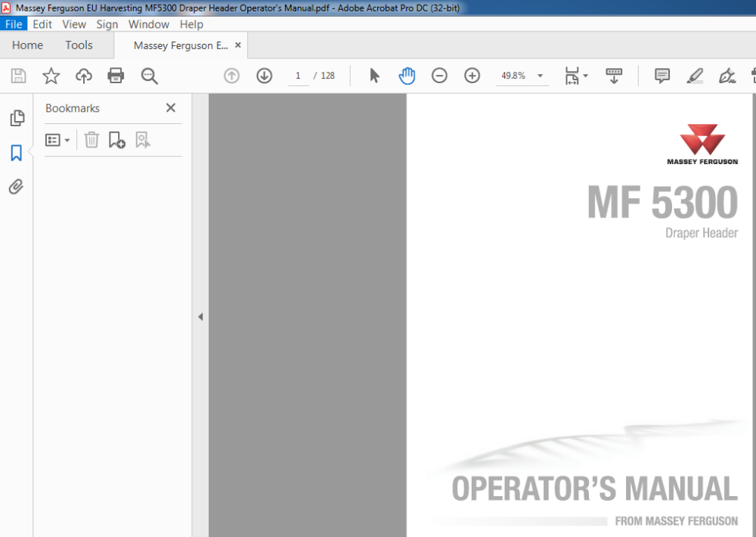The height and width of the screenshot is (537, 756).
Task: Select the Massey Ferguson E... document tab
Action: coord(181,45)
